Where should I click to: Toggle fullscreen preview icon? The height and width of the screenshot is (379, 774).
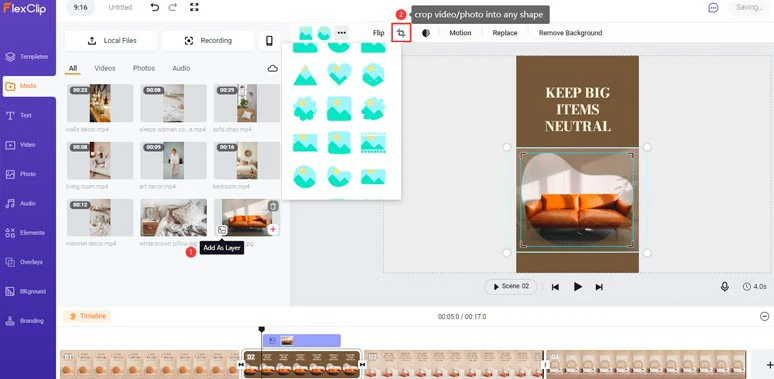click(x=194, y=7)
